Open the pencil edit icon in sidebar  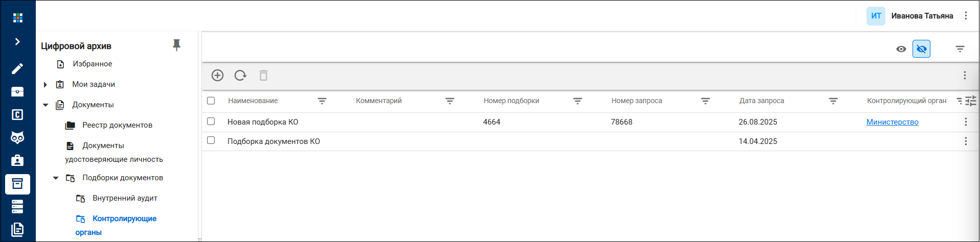pos(17,68)
